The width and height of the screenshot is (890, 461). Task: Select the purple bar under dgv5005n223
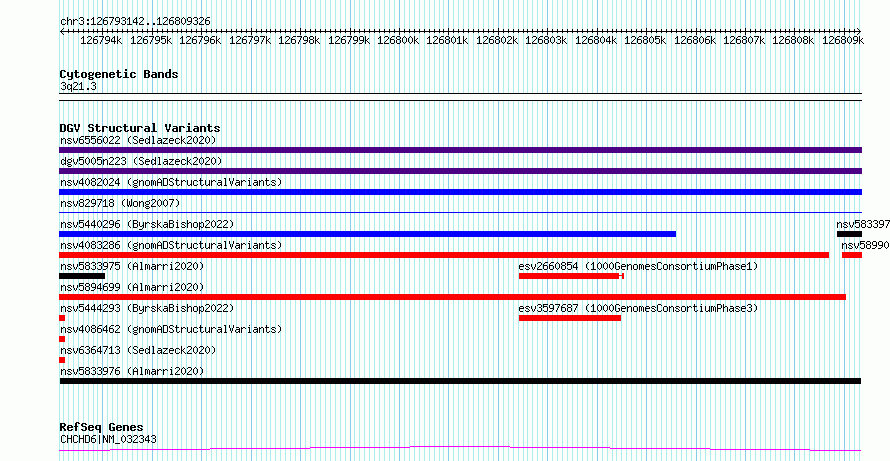pyautogui.click(x=460, y=171)
